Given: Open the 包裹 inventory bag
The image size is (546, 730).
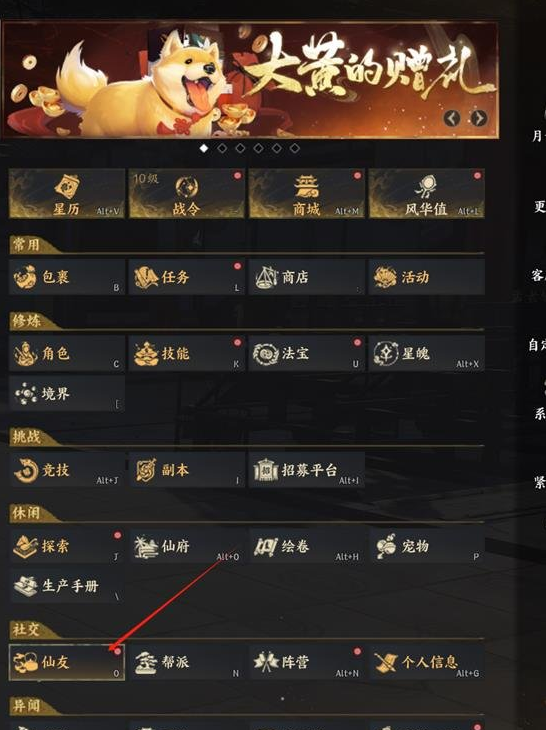Looking at the screenshot, I should pos(67,277).
